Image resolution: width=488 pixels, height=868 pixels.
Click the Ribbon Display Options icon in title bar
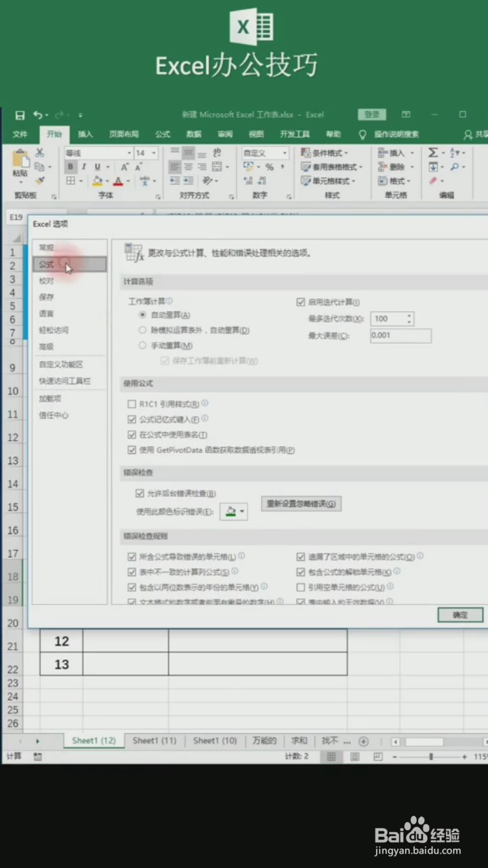[405, 115]
